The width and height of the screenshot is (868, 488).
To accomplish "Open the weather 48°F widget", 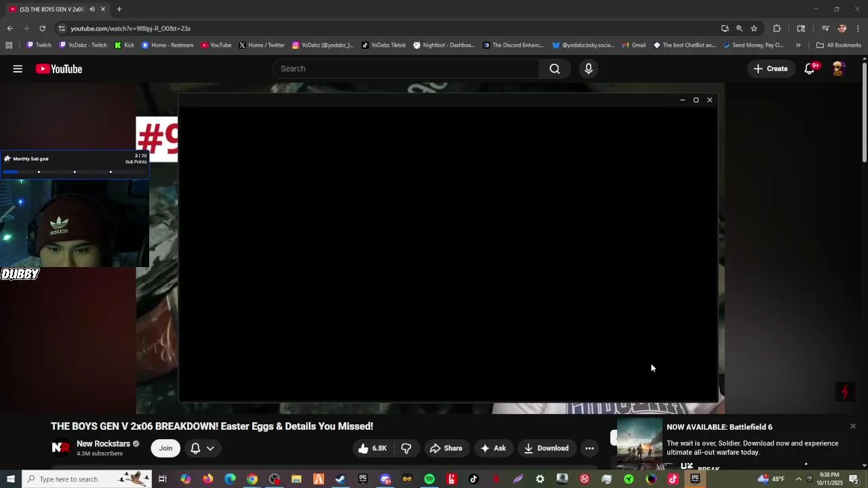I will tap(772, 479).
